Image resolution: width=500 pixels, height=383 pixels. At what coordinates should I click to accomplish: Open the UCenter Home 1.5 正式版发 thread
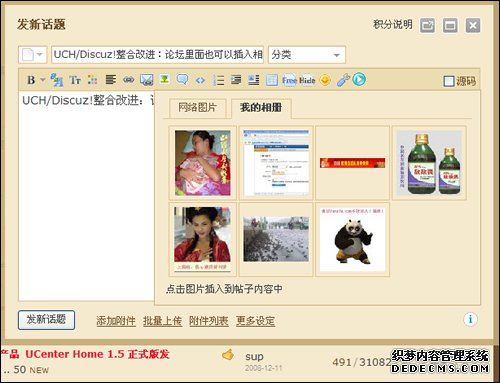click(x=97, y=354)
